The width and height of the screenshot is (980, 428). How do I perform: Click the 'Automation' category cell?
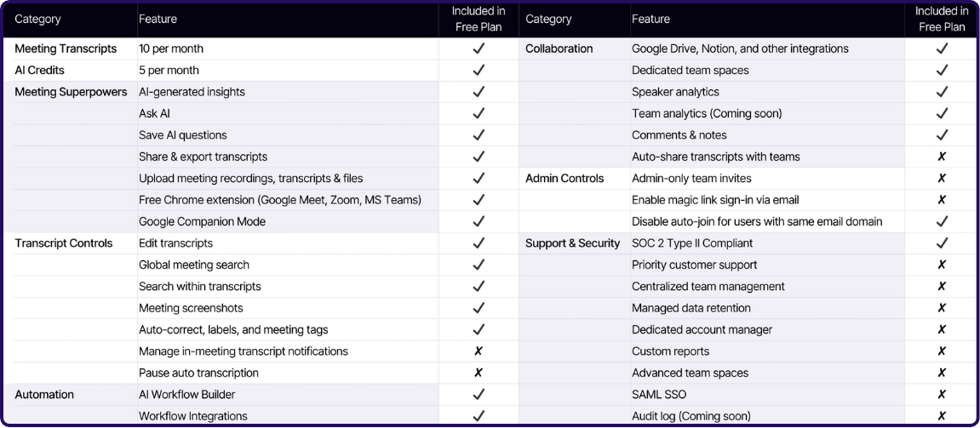44,395
